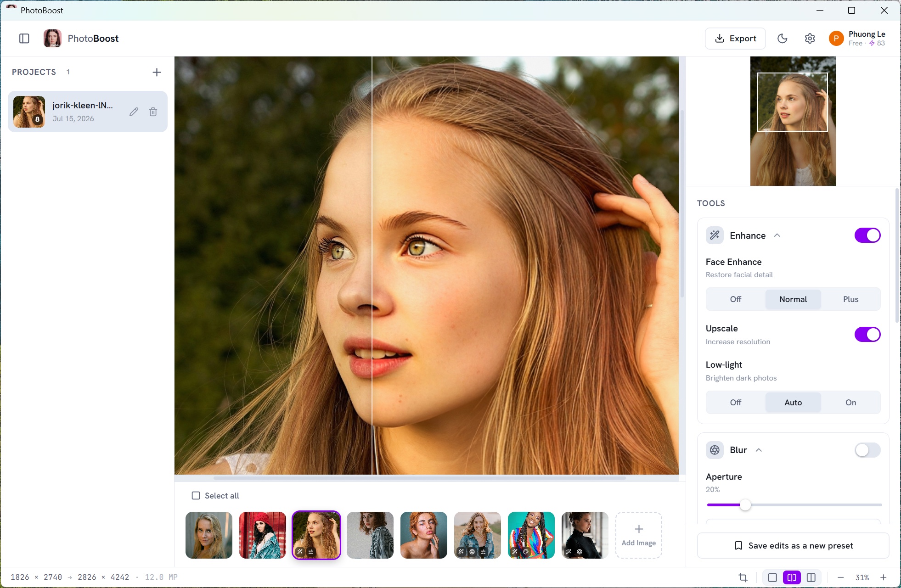The height and width of the screenshot is (588, 901).
Task: Add a new project with plus icon
Action: point(157,72)
